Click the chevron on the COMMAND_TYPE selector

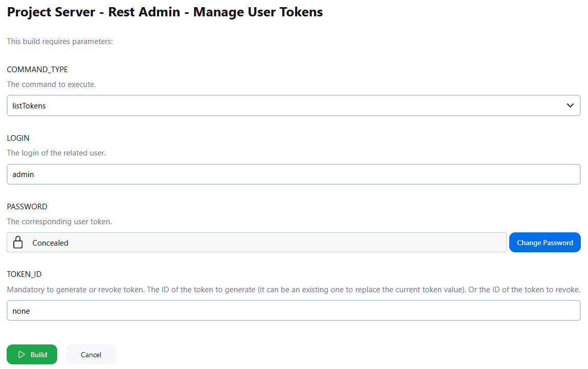[x=570, y=105]
